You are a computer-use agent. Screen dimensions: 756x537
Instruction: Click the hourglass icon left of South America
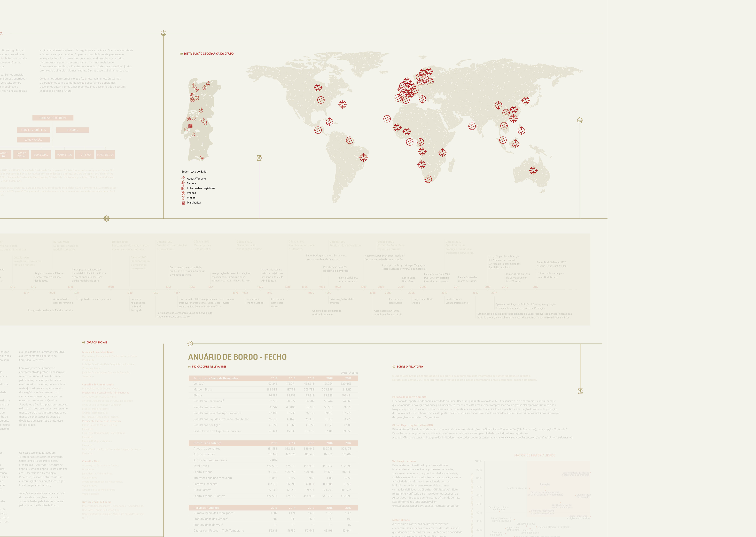[x=259, y=158]
